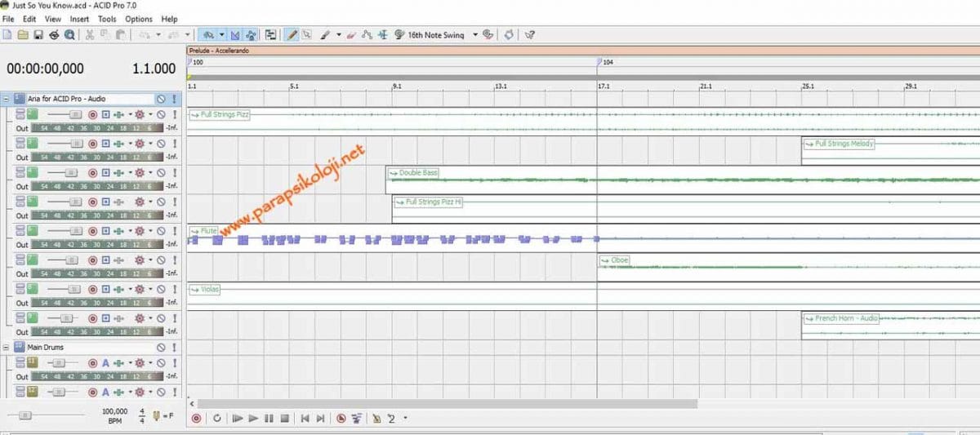Click the 4/4 time signature display

coord(141,415)
